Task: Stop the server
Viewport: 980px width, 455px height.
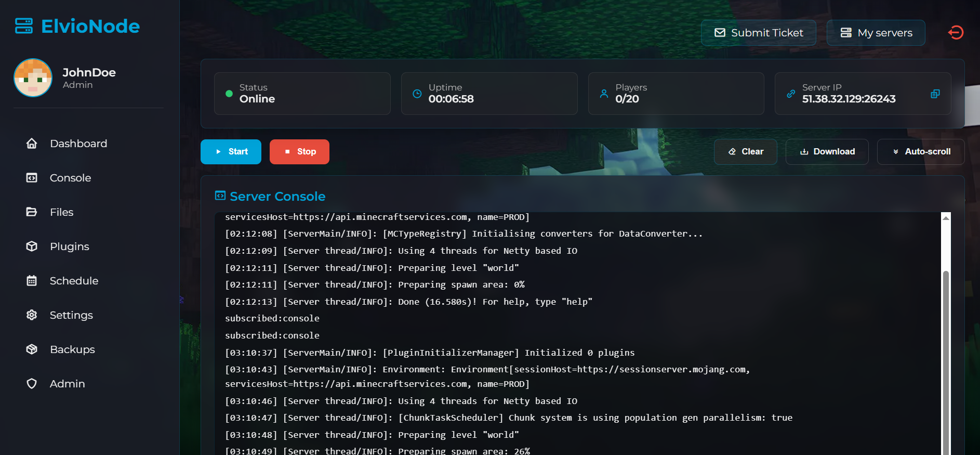Action: (x=299, y=152)
